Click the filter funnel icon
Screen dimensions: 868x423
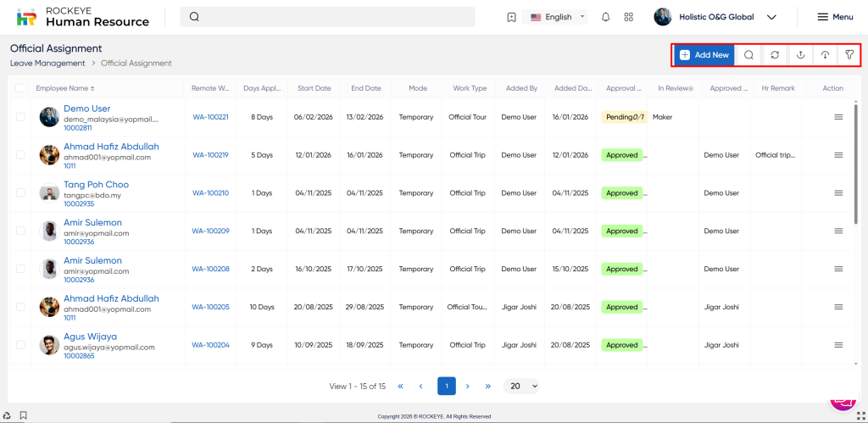(849, 55)
